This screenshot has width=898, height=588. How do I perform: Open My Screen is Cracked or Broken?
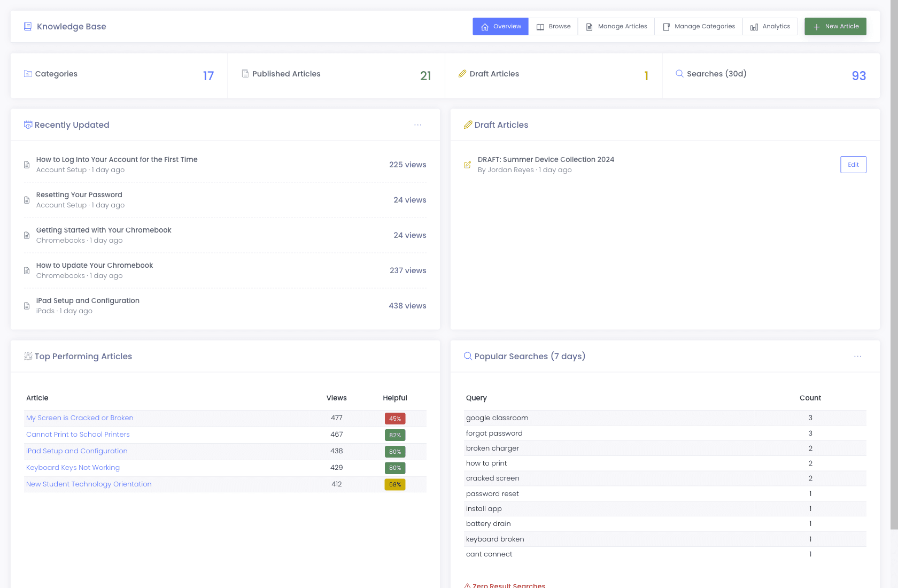80,418
